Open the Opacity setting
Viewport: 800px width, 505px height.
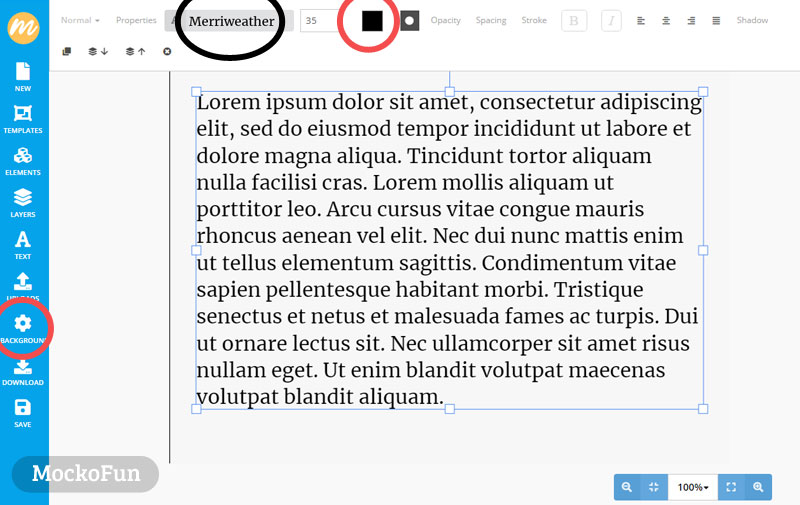[445, 20]
